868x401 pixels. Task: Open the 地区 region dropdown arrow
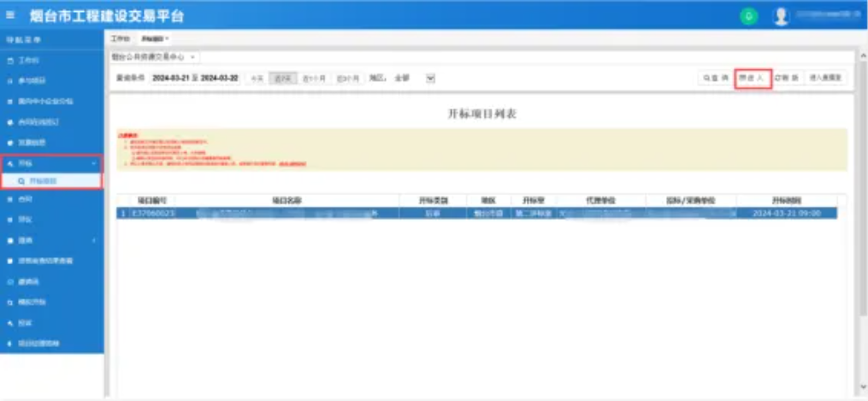point(431,78)
